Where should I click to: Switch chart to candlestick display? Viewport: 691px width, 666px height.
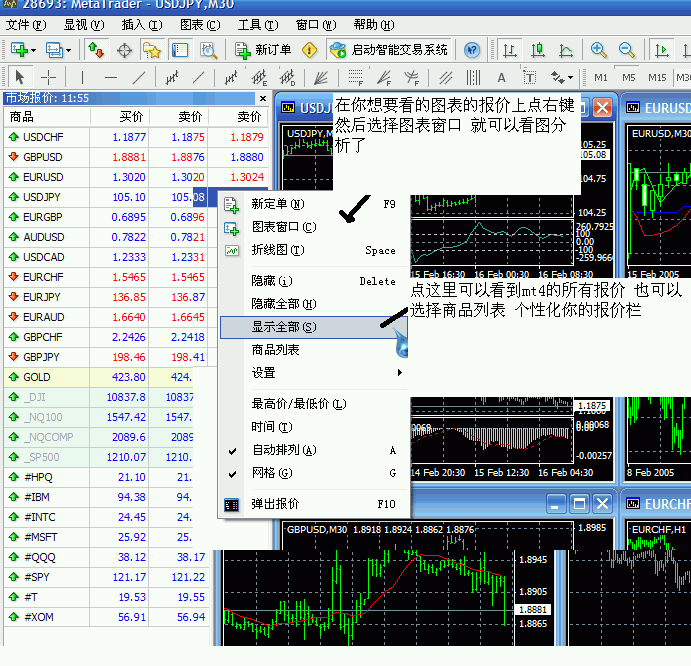(x=539, y=49)
